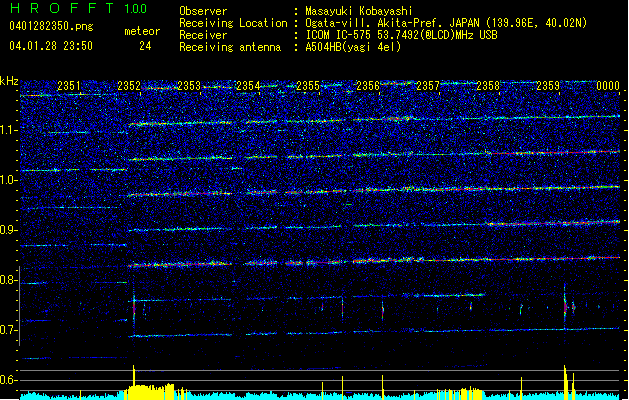The image size is (629, 400).
Task: Click the HROFFT 1.0.0 title text
Action: pos(78,8)
